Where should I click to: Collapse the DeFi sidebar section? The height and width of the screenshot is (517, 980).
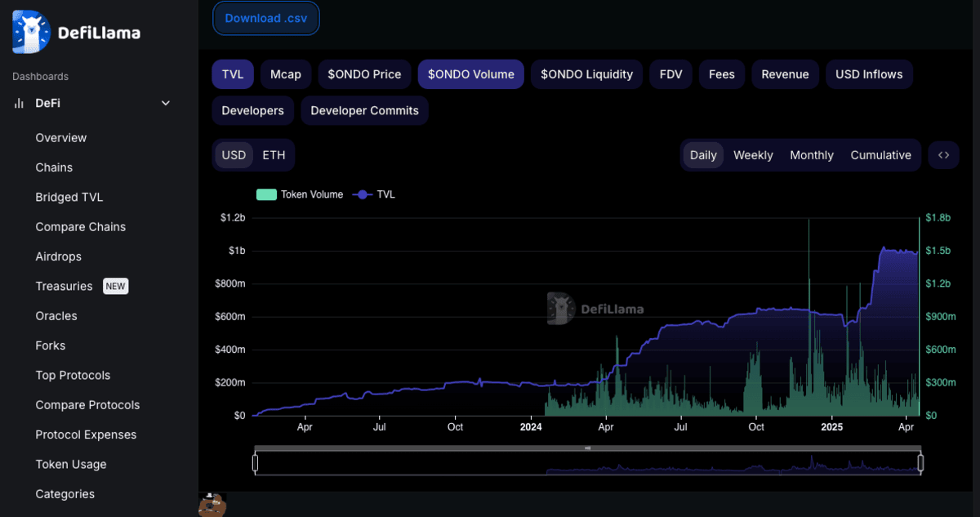166,104
